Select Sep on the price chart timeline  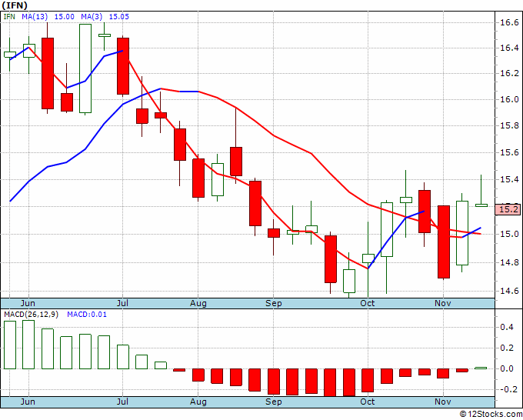coord(274,303)
